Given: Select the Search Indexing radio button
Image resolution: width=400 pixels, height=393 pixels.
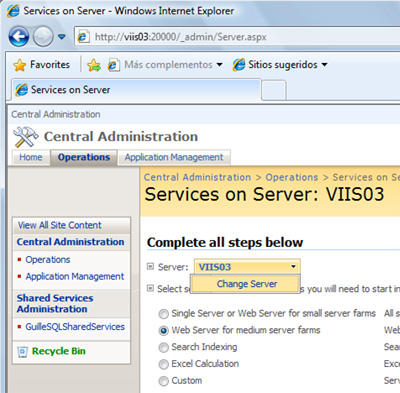Looking at the screenshot, I should pyautogui.click(x=163, y=347).
